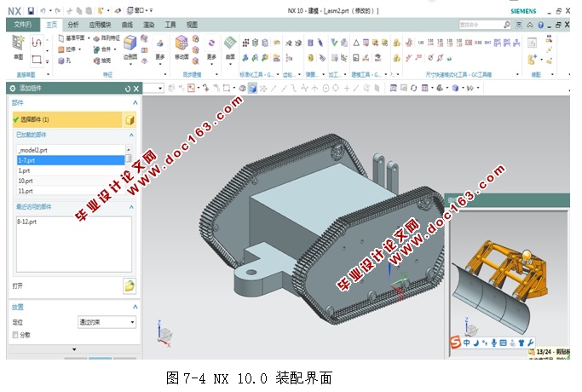Switch to the 视图 ribbon tab
Screen dimensions: 582x392
192,25
